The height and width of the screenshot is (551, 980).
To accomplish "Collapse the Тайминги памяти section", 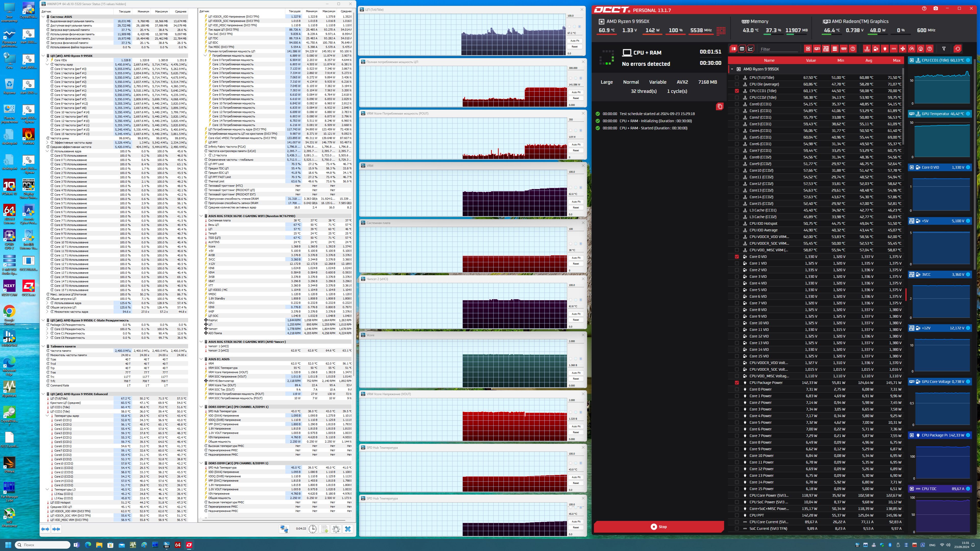I will coord(43,346).
